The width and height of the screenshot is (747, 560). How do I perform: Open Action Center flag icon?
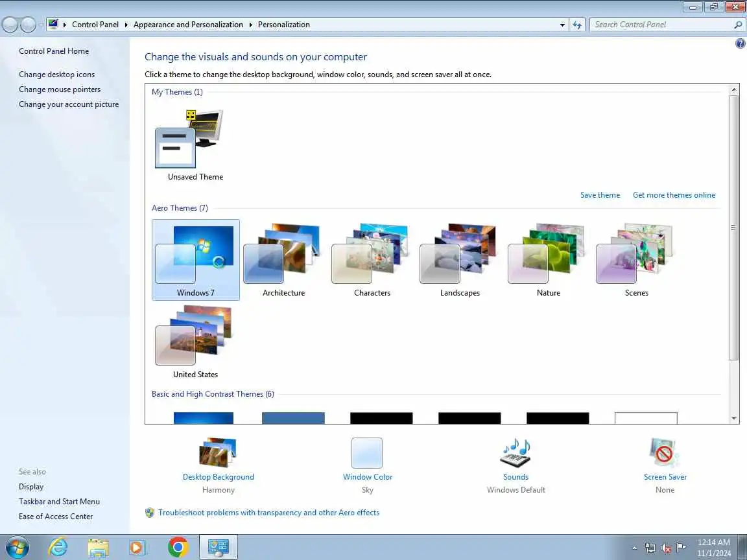[682, 548]
